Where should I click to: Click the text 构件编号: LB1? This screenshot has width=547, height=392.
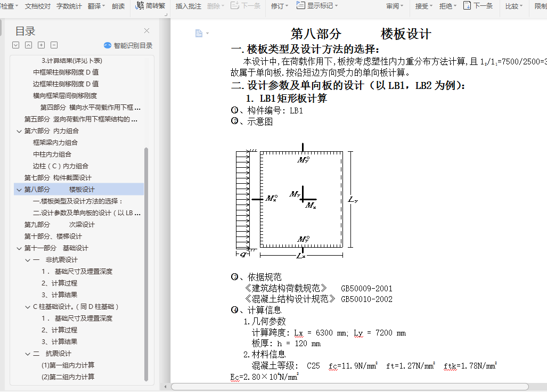tap(275, 111)
